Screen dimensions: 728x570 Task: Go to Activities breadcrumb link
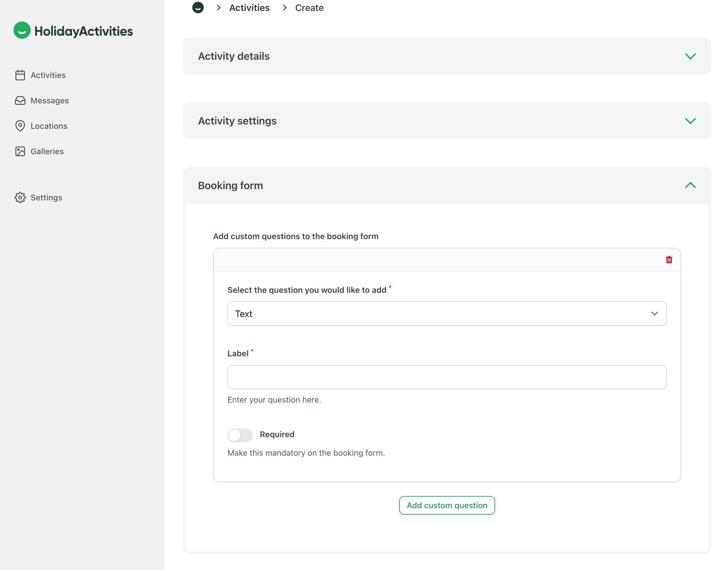[249, 8]
